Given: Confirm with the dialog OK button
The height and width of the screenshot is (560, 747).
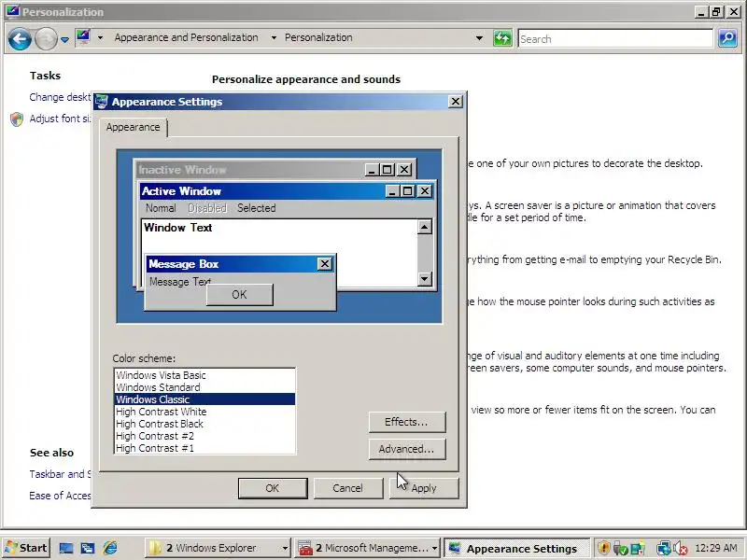Looking at the screenshot, I should 273,488.
